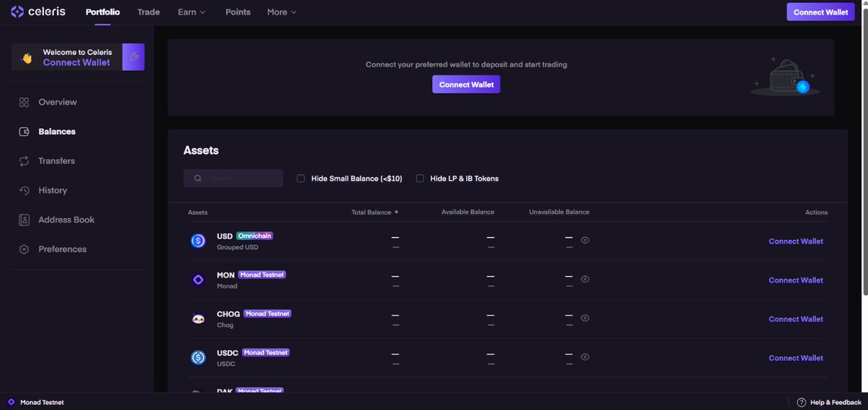Toggle eye icon in USDC row
The width and height of the screenshot is (868, 410).
[x=585, y=356]
